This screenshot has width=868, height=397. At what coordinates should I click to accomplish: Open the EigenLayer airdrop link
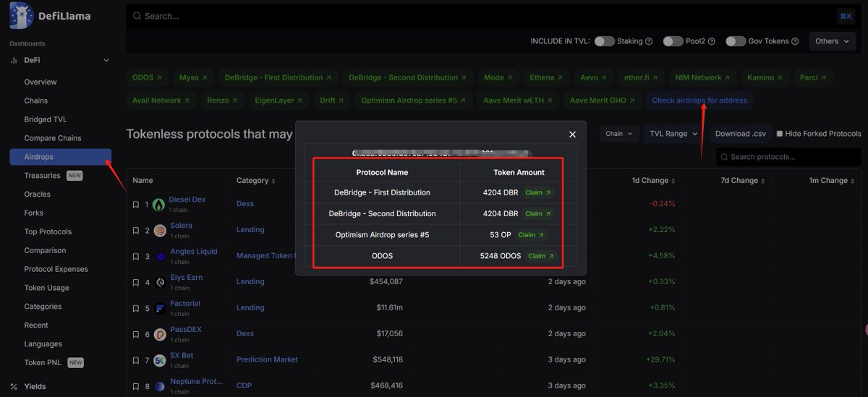279,101
